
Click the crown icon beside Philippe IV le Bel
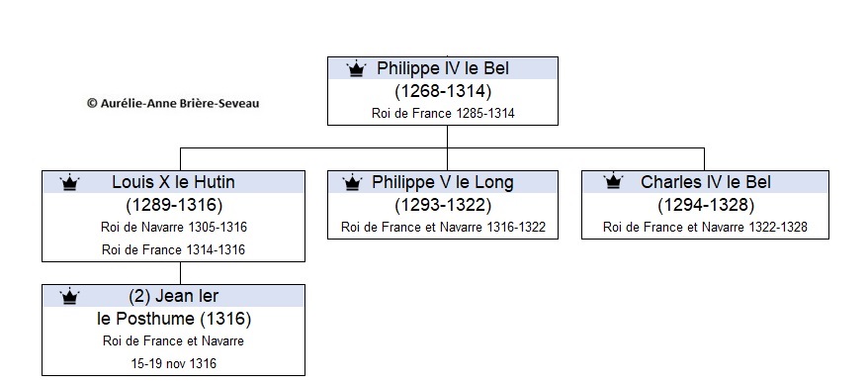pyautogui.click(x=357, y=68)
